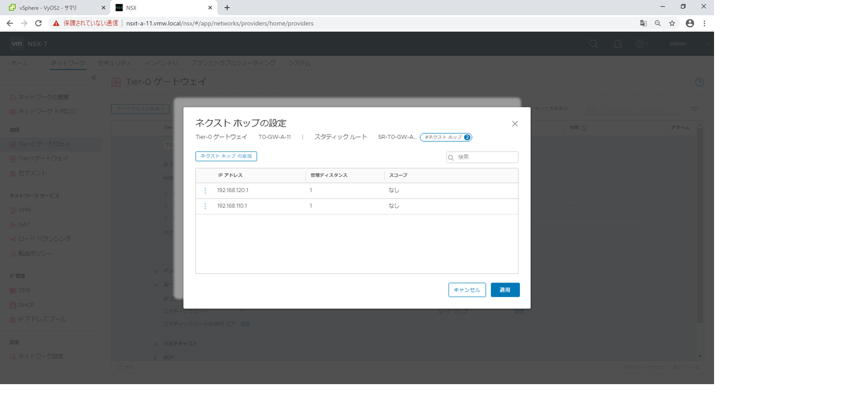Select IP address cell 192.168.120.1
The width and height of the screenshot is (868, 402).
coord(233,190)
